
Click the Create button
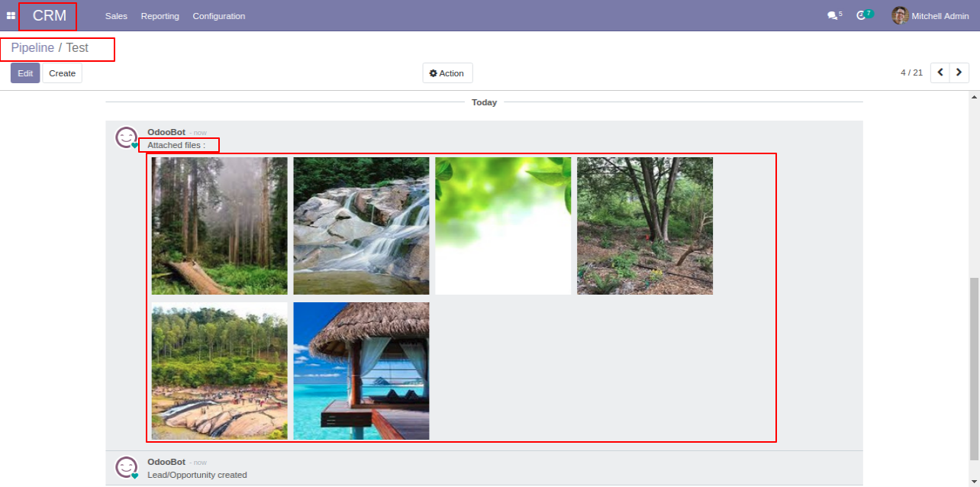pyautogui.click(x=62, y=73)
